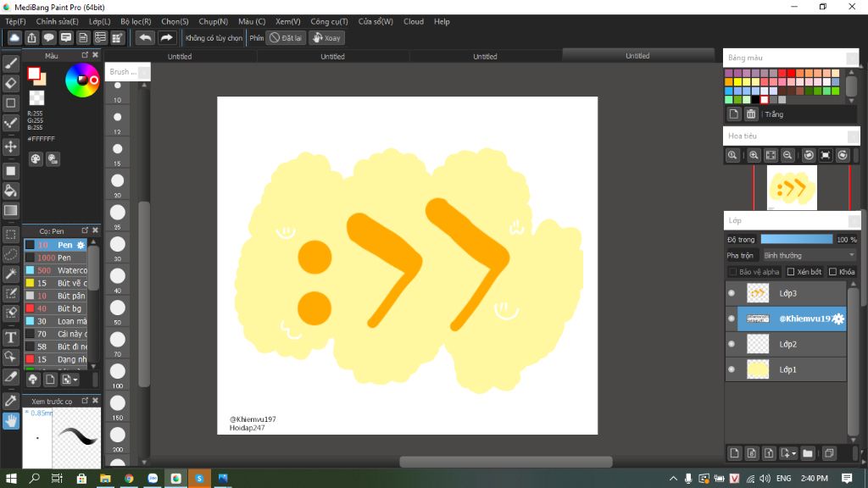This screenshot has height=488, width=868.
Task: Open Windows Start menu
Action: [x=10, y=478]
